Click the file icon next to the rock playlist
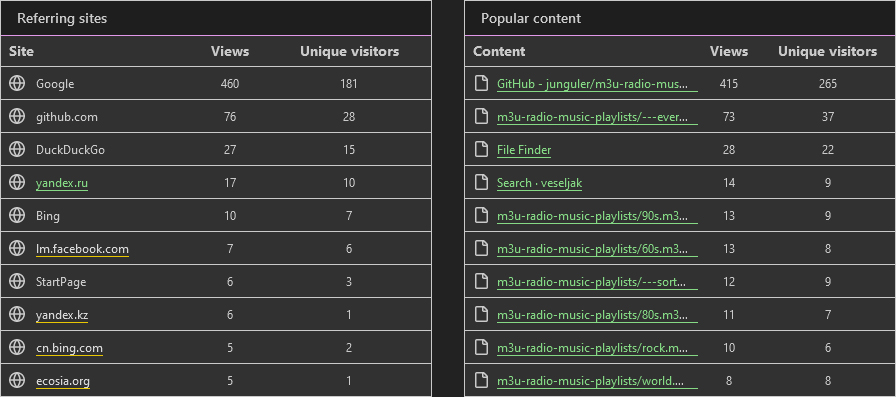896x397 pixels. tap(482, 347)
